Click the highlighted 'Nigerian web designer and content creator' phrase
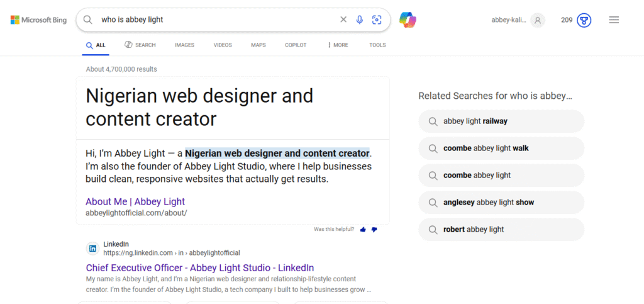The image size is (644, 304). (277, 153)
